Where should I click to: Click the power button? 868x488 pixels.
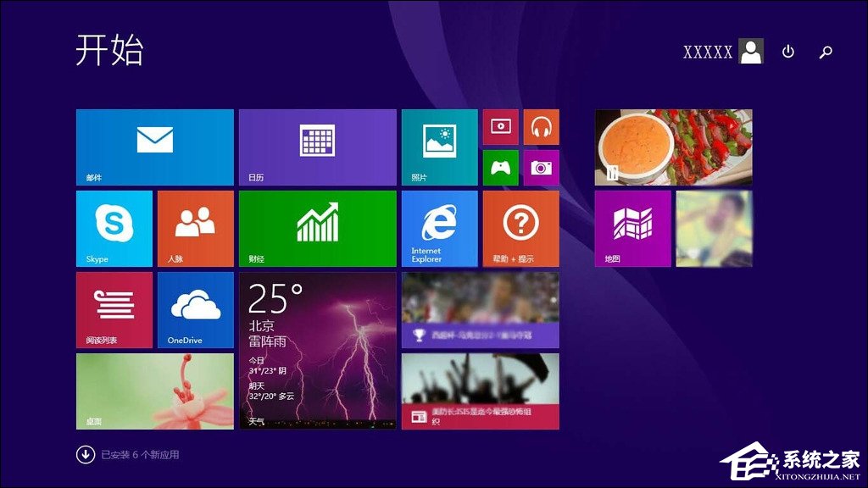(787, 52)
